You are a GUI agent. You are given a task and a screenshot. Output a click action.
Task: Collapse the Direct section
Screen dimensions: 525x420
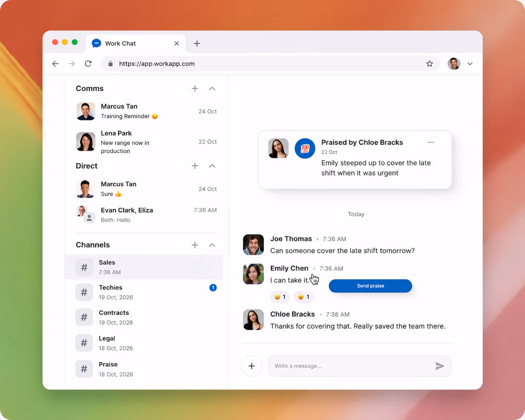212,166
